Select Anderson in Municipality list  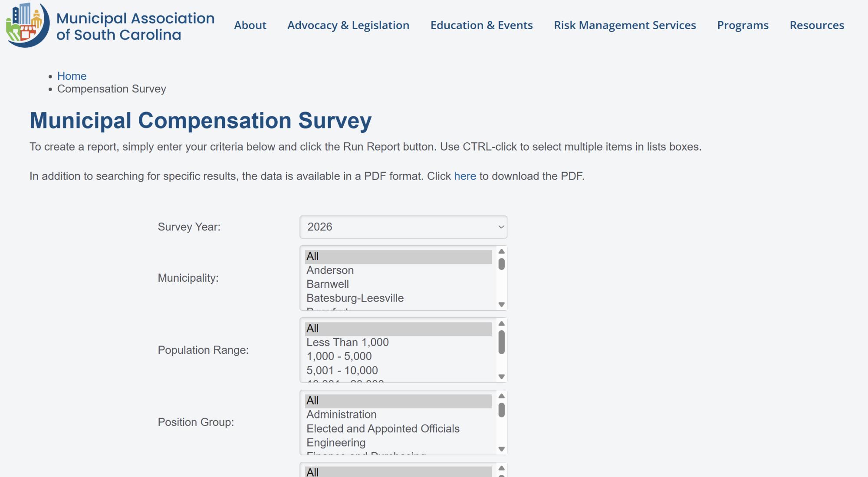click(398, 270)
